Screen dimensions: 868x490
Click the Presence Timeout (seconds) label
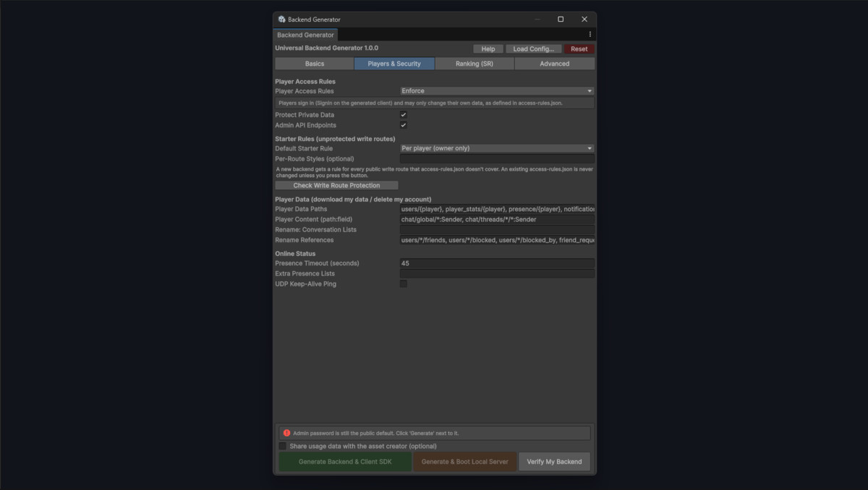point(317,263)
